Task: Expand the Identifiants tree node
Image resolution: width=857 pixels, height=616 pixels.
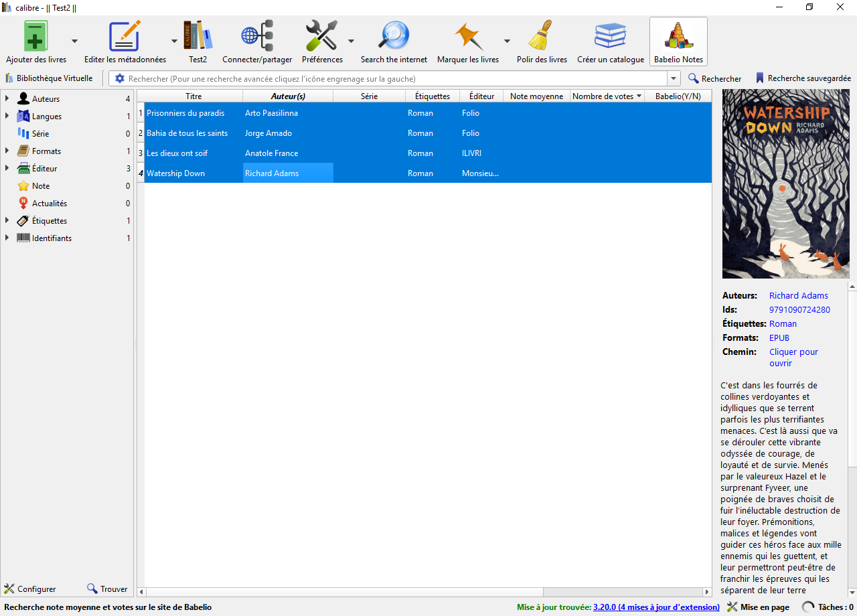Action: [7, 238]
